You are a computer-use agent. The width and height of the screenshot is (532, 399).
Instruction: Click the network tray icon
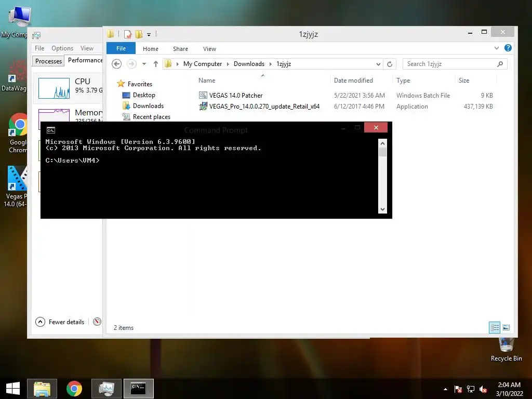(x=471, y=389)
